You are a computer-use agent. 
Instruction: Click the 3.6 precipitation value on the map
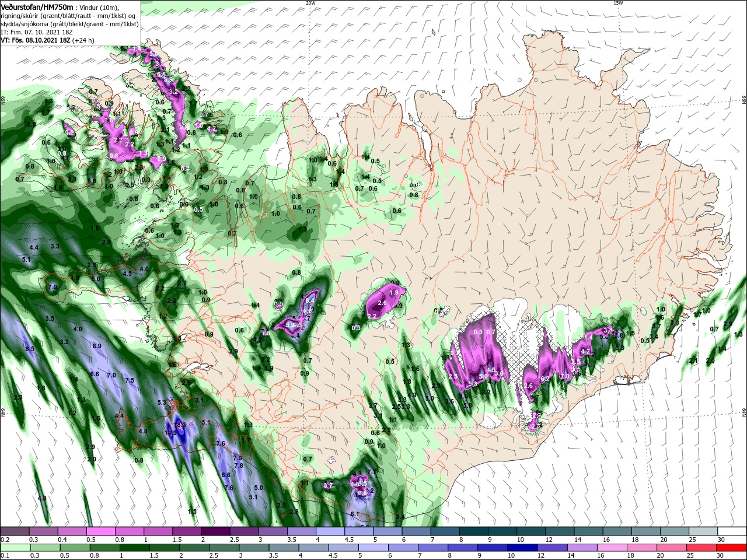tap(449, 401)
